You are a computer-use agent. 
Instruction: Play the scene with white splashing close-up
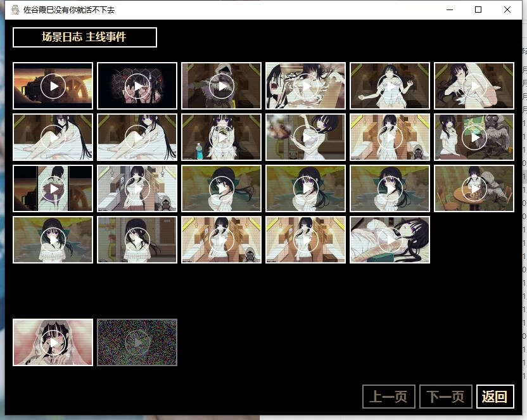(305, 86)
